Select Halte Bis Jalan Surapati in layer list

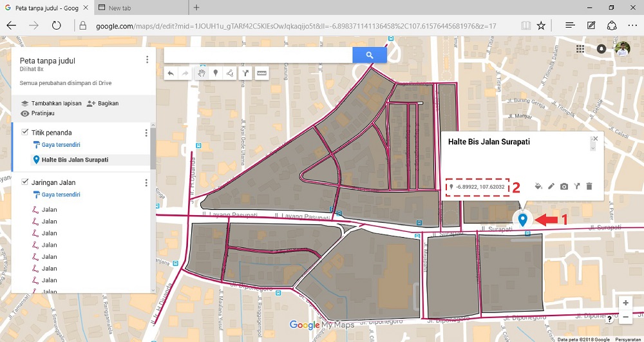[75, 160]
